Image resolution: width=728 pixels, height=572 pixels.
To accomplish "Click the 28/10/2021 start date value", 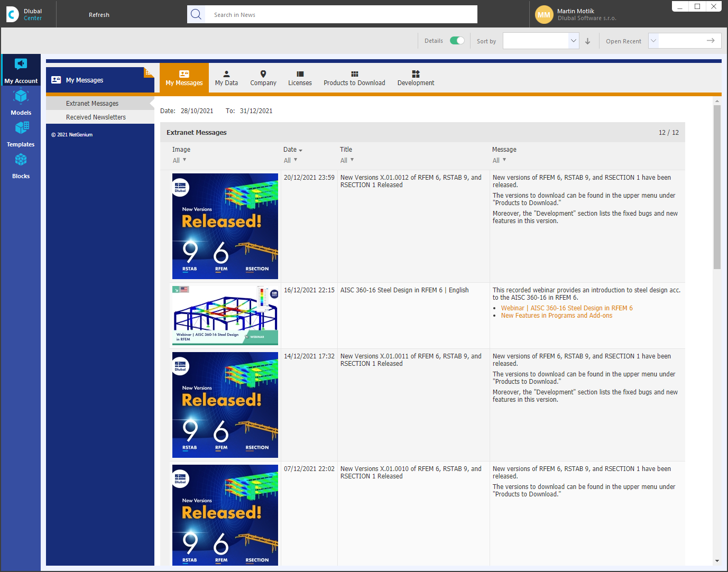I will (x=197, y=111).
